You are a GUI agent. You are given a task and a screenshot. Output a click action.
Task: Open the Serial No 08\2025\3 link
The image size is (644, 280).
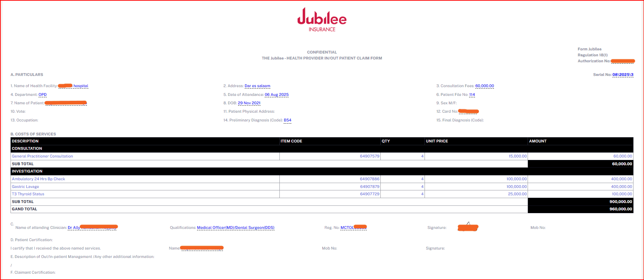coord(623,75)
